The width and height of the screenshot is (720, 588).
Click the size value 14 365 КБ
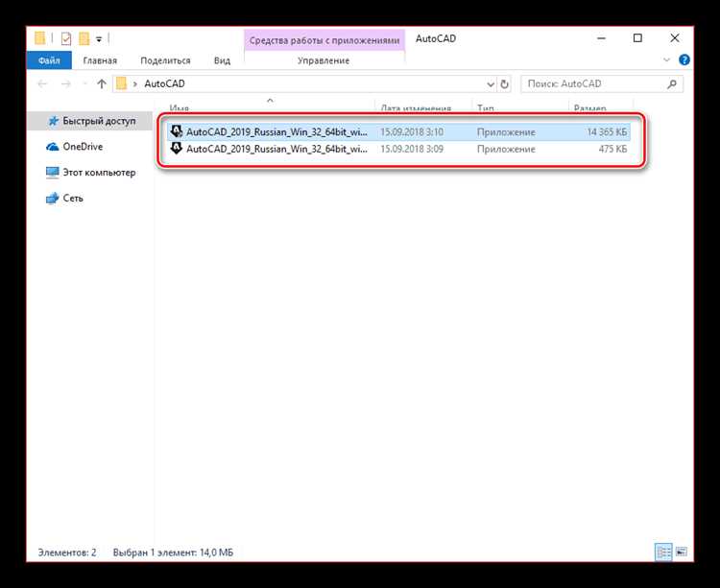607,132
